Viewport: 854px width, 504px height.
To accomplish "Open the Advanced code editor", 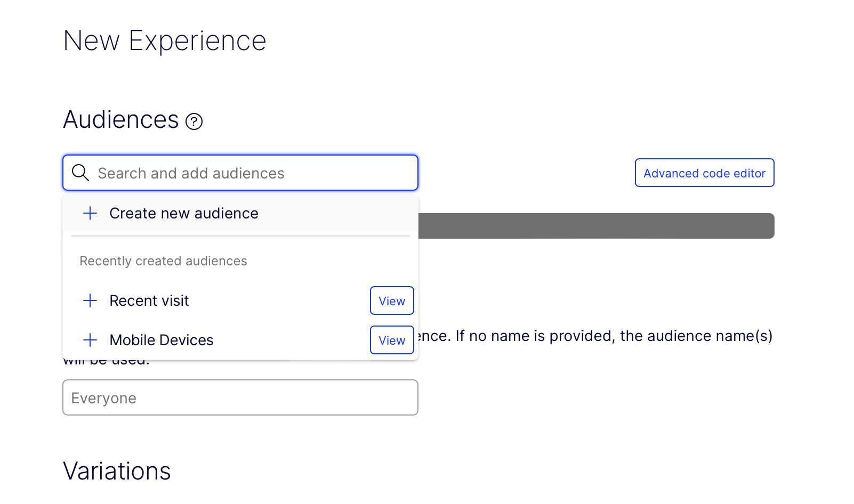I will click(704, 173).
